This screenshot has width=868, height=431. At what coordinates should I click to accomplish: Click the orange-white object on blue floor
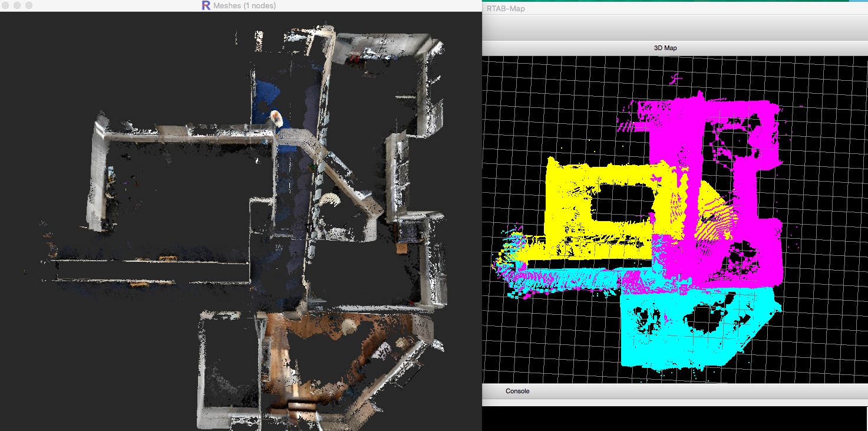pos(276,117)
